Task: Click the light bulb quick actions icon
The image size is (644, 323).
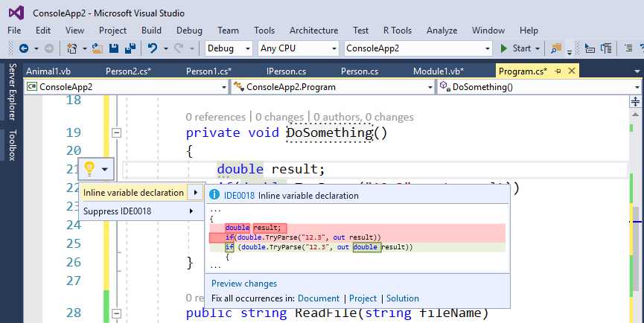Action: [x=89, y=169]
